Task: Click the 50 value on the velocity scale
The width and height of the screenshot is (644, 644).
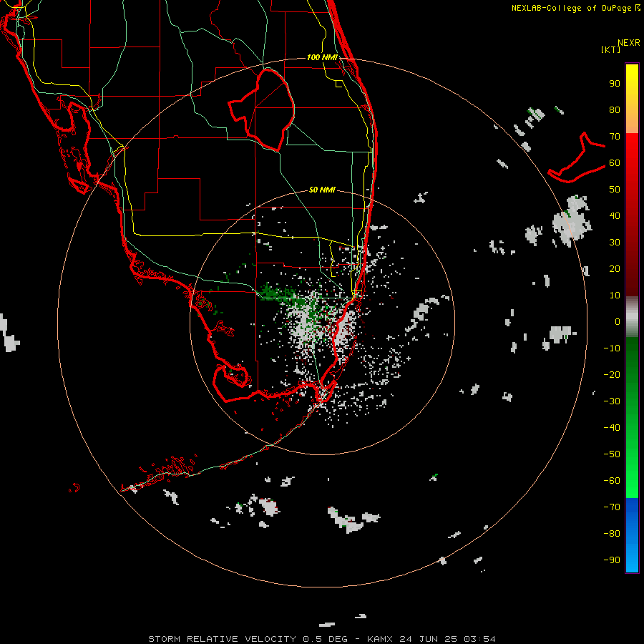Action: (615, 190)
